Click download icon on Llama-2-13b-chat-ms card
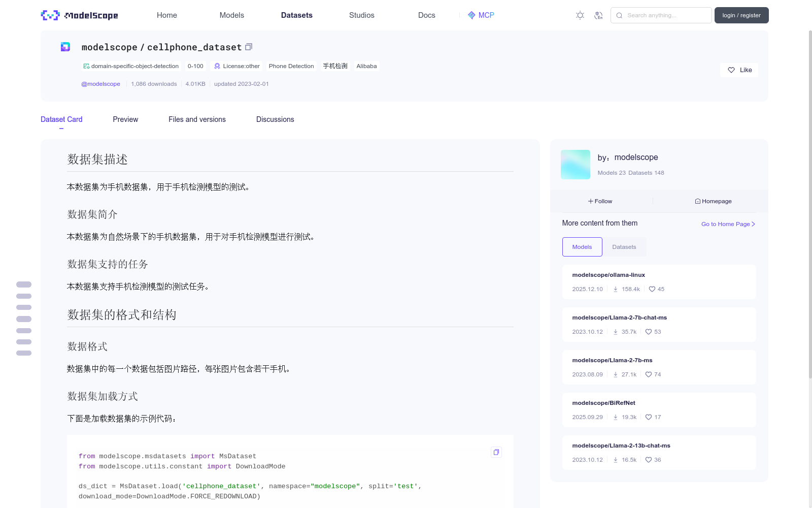 (x=616, y=460)
